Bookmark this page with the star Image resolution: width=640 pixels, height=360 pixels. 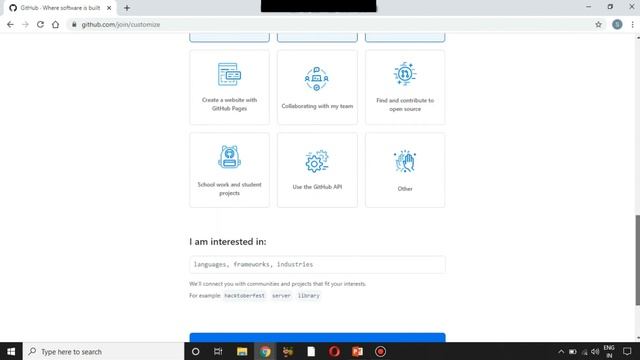598,24
